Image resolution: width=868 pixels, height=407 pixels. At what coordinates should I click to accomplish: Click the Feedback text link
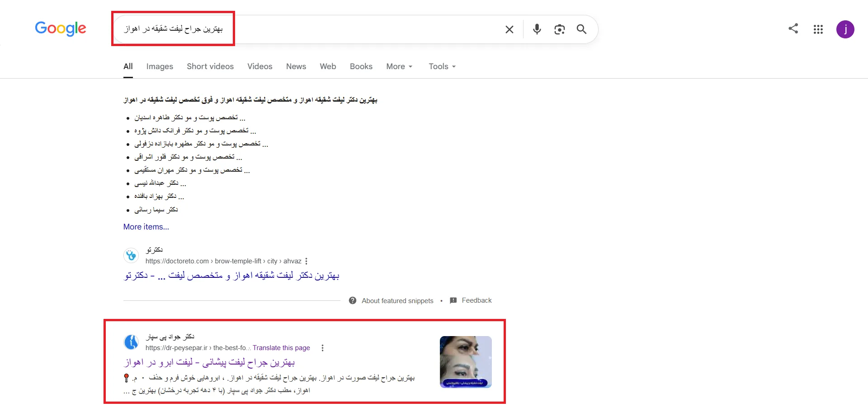click(x=476, y=300)
